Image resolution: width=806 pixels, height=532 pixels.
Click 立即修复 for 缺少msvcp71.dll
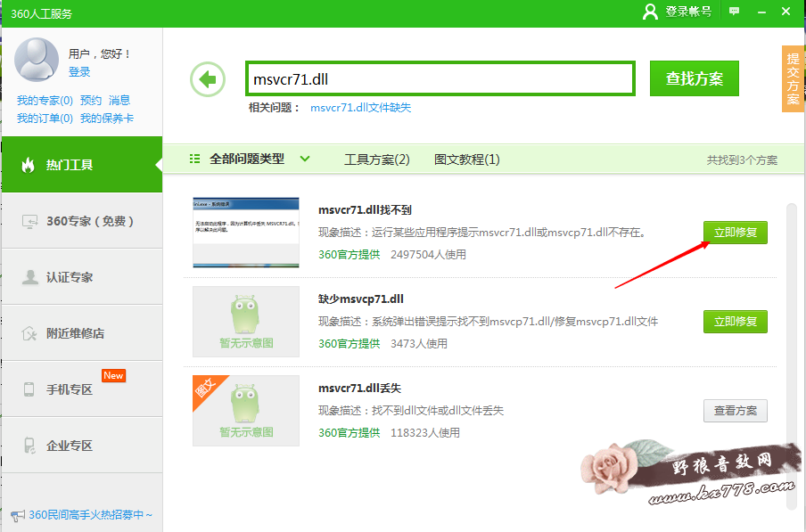pyautogui.click(x=735, y=322)
